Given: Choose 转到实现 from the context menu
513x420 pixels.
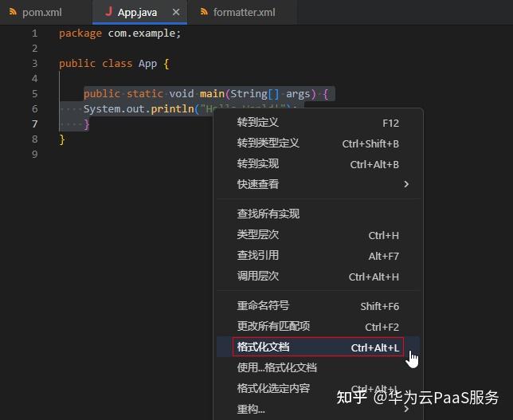Looking at the screenshot, I should pos(318,164).
